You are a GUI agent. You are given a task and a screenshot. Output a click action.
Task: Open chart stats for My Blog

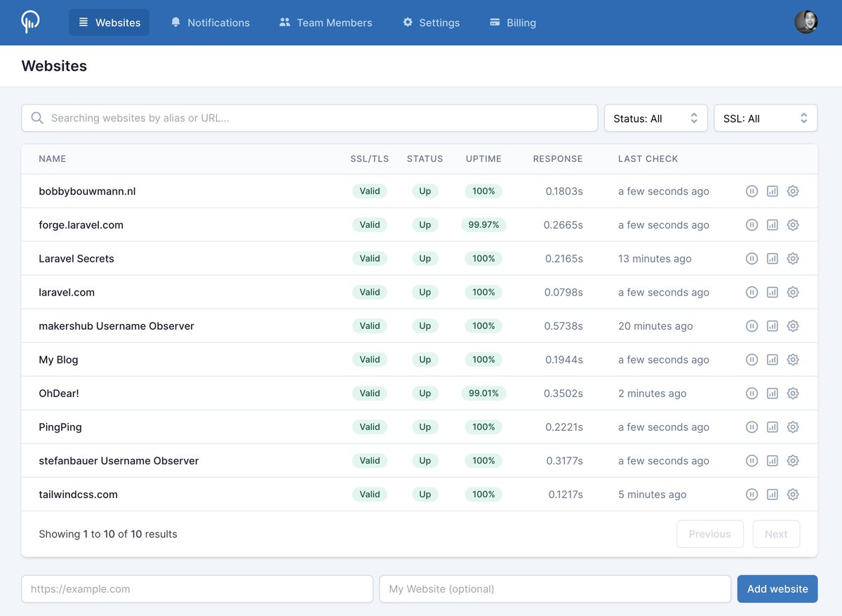coord(773,359)
